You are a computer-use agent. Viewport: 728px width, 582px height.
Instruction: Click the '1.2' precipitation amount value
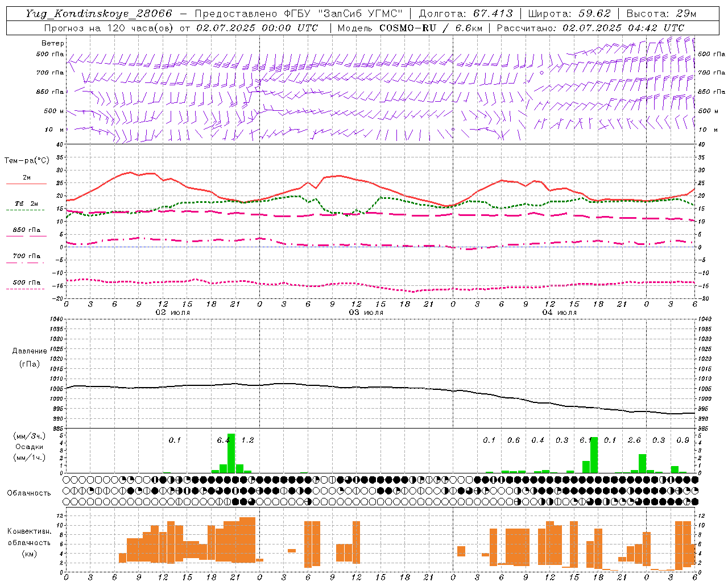(247, 440)
